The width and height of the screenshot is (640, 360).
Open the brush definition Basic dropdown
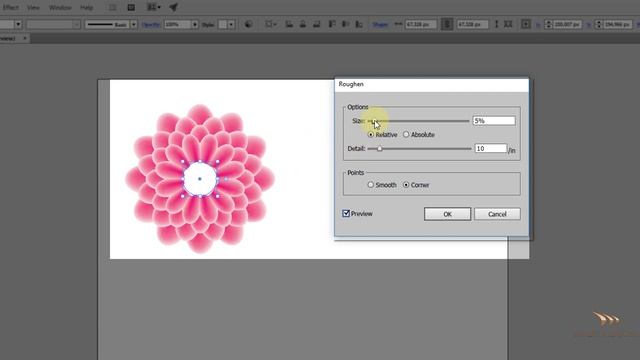tap(133, 24)
